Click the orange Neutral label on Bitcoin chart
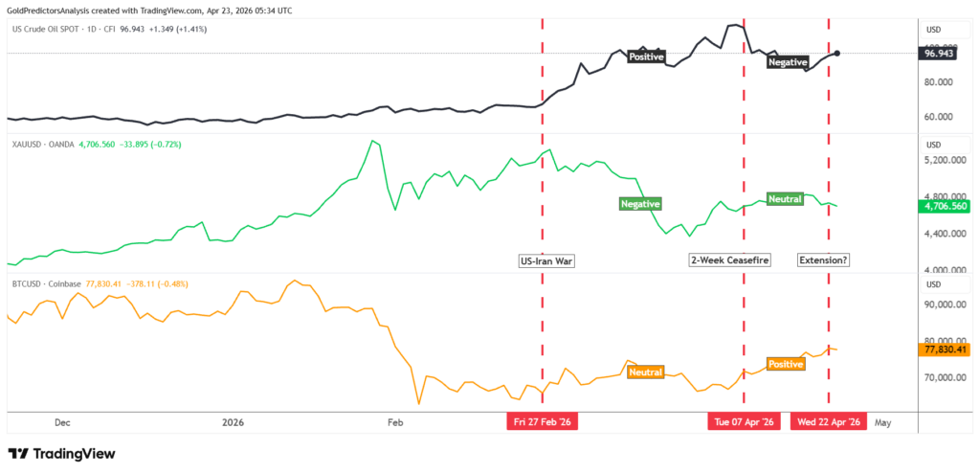The width and height of the screenshot is (980, 474). 646,372
